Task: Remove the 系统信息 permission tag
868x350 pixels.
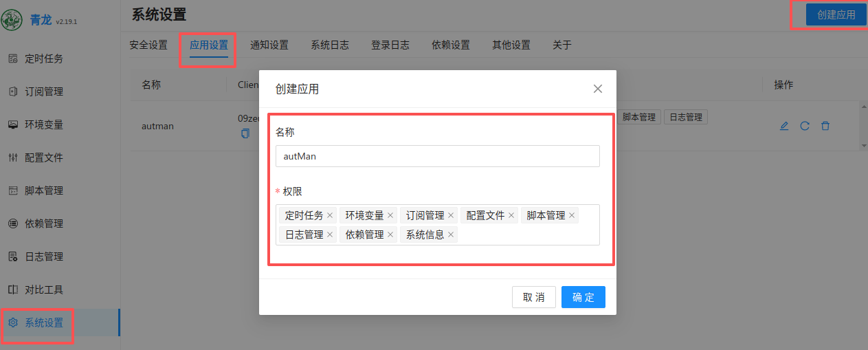Action: tap(451, 235)
